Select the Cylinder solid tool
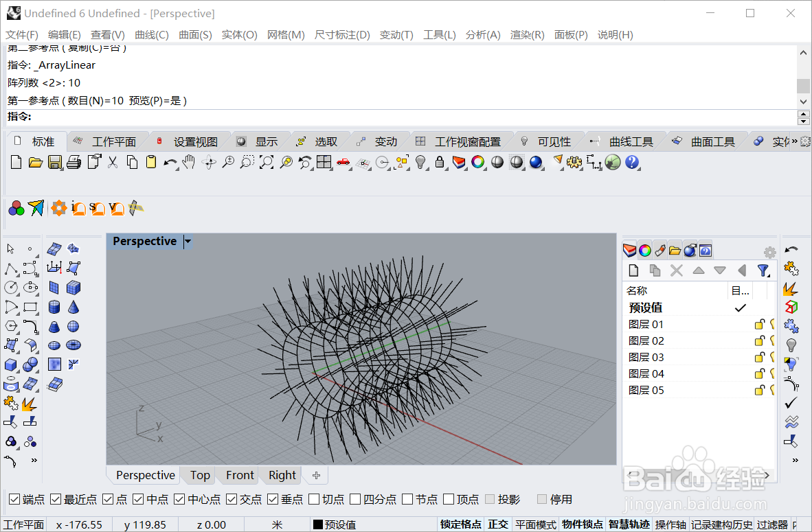Image resolution: width=812 pixels, height=532 pixels. [x=54, y=307]
